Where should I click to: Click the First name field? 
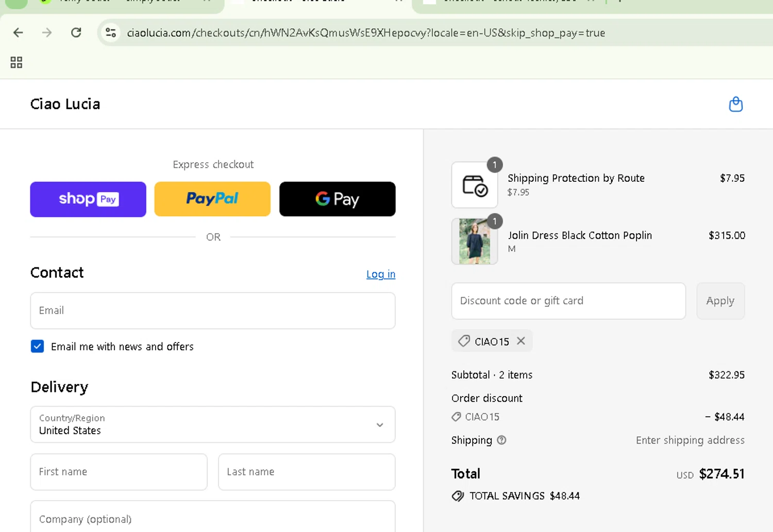[x=119, y=472]
